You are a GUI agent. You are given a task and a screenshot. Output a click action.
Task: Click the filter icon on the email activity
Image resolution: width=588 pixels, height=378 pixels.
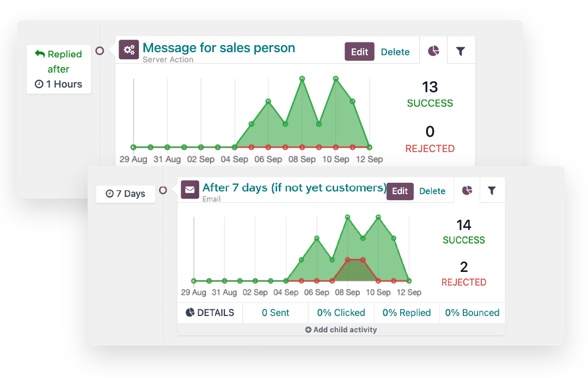[x=492, y=190]
